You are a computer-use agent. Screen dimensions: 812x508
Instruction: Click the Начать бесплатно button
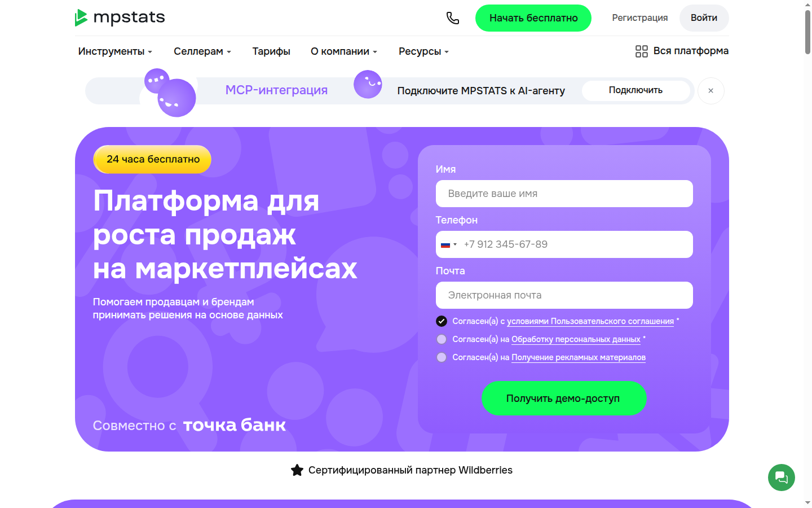pyautogui.click(x=533, y=18)
